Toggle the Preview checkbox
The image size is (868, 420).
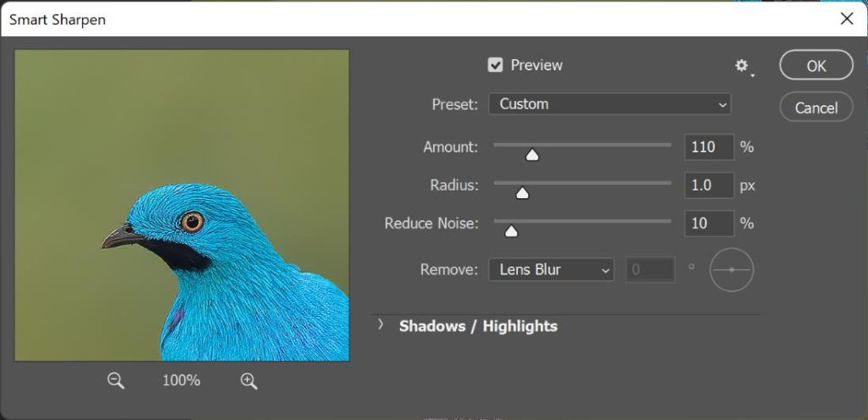(x=495, y=65)
